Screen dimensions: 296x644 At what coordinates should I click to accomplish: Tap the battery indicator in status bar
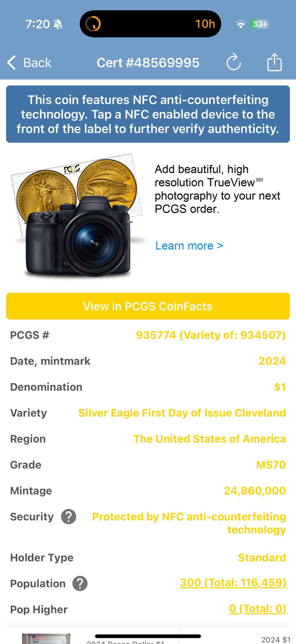click(x=260, y=24)
